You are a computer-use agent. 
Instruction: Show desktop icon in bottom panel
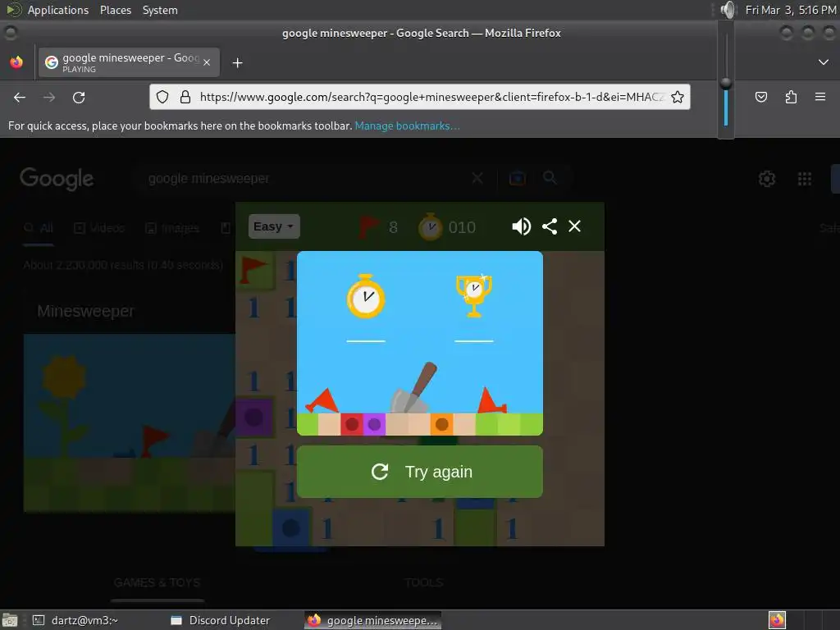(9, 620)
